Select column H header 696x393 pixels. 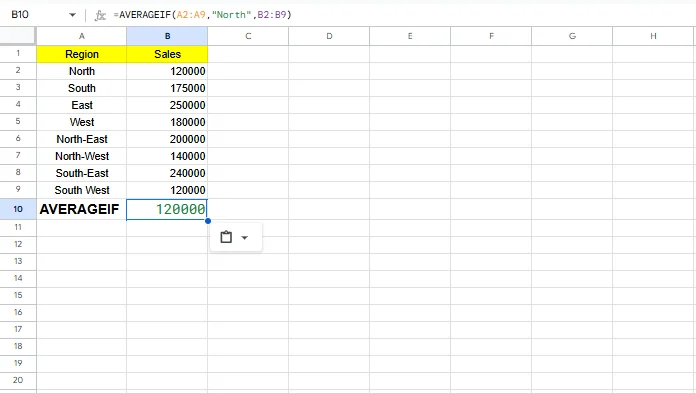click(x=653, y=36)
